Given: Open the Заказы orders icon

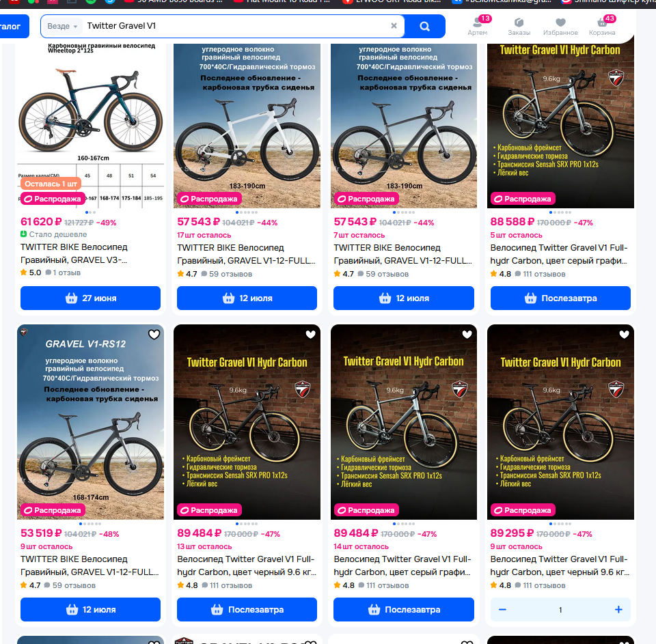Looking at the screenshot, I should tap(519, 26).
